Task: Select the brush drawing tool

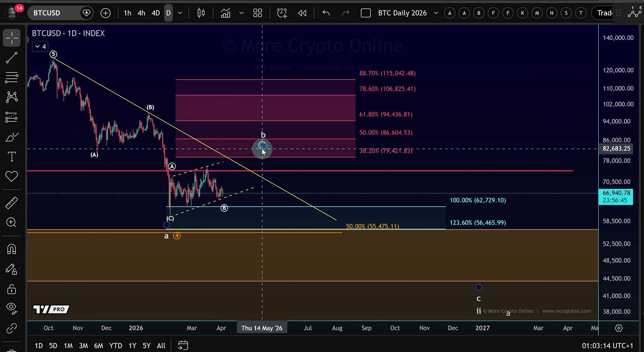Action: point(12,137)
